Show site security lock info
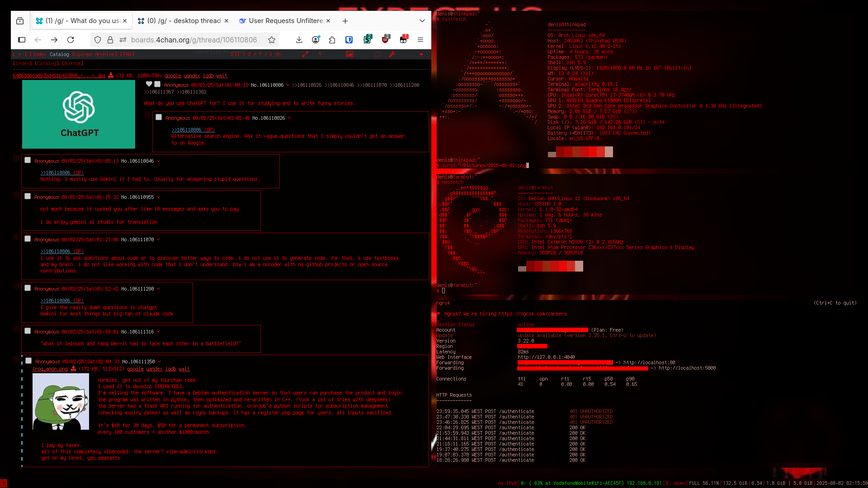 (x=110, y=40)
